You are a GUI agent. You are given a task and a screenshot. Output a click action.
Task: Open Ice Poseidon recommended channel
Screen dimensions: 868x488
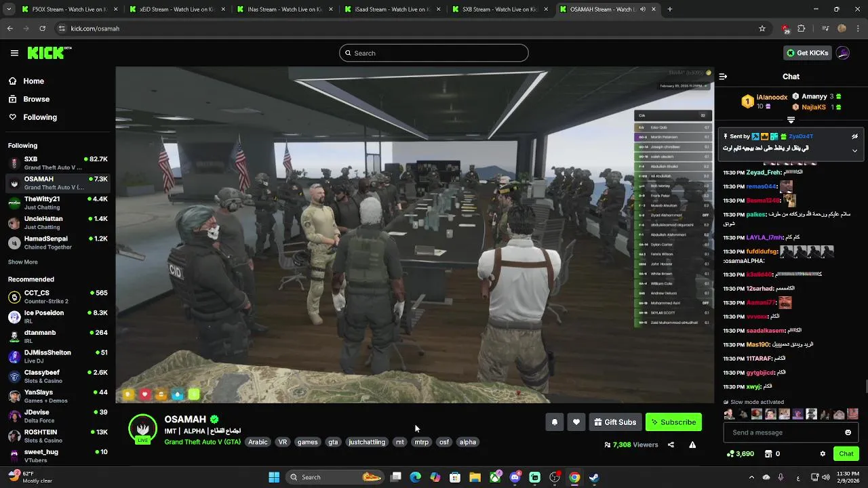point(58,317)
